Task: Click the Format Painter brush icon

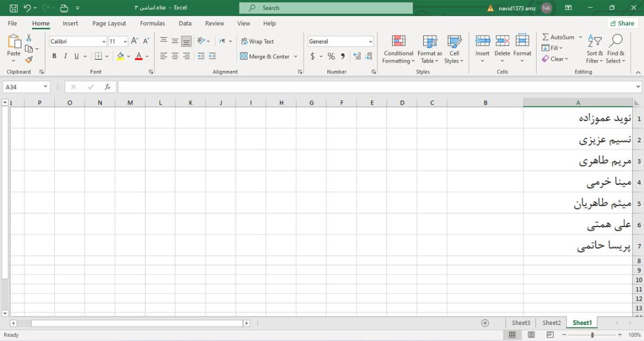Action: coord(29,60)
